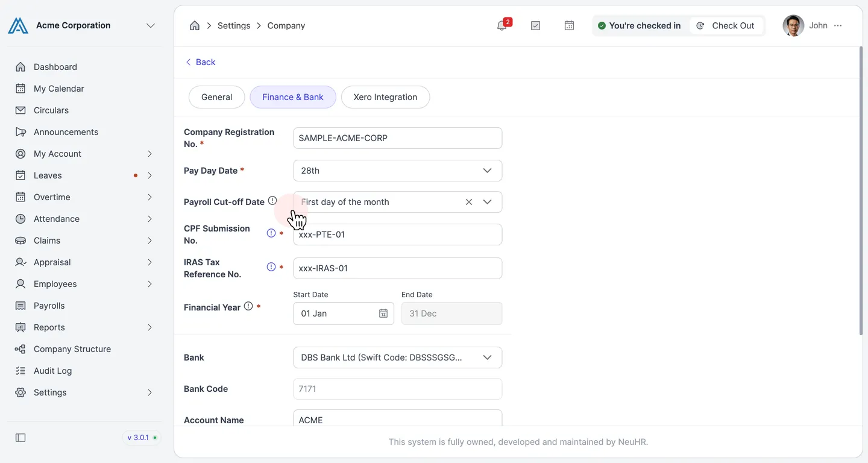
Task: Click the Employees person icon
Action: coord(20,284)
